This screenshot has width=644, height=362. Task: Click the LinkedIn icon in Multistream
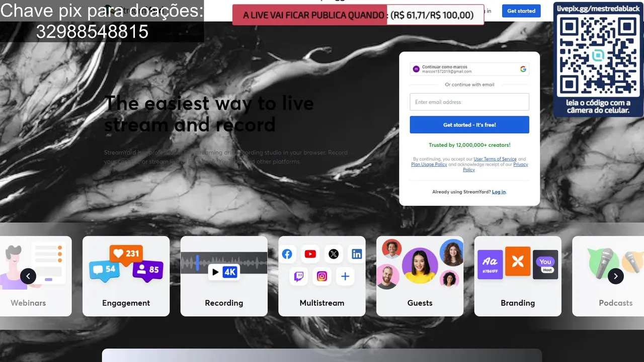pyautogui.click(x=357, y=254)
